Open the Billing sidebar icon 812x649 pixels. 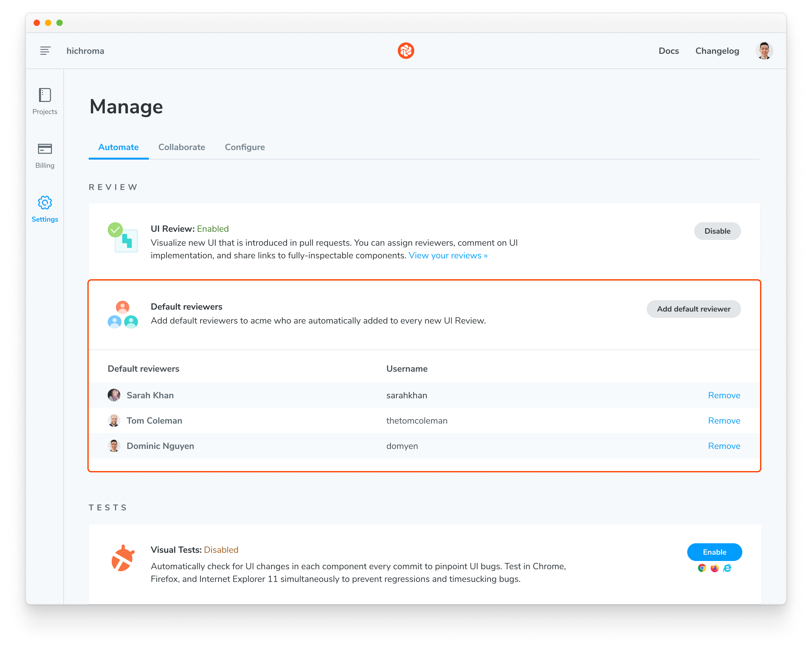coord(45,149)
